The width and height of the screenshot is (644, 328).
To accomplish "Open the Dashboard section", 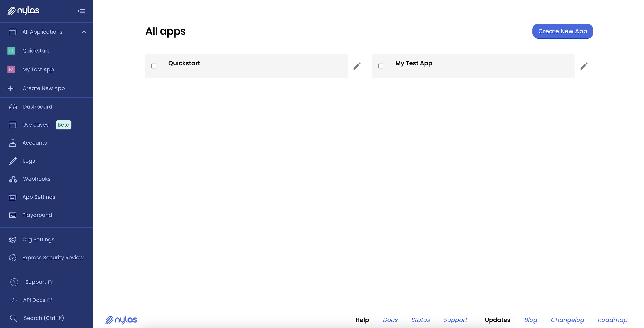I will coord(38,107).
